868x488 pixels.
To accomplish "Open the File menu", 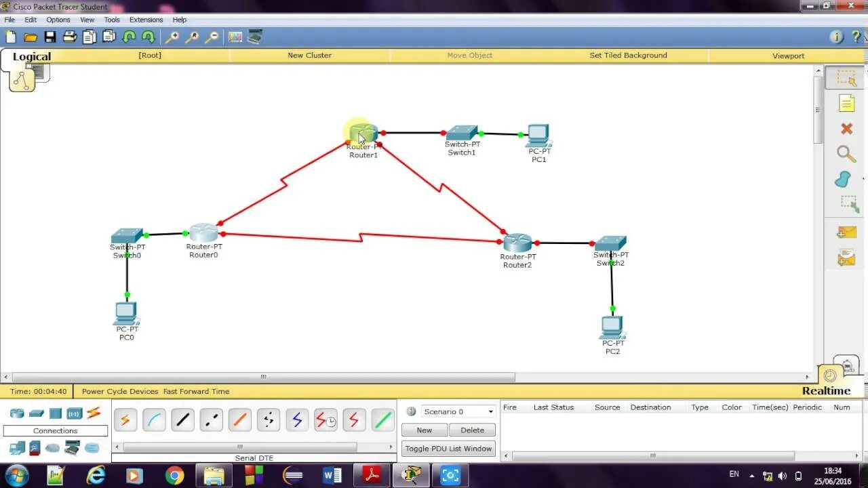I will click(x=9, y=20).
